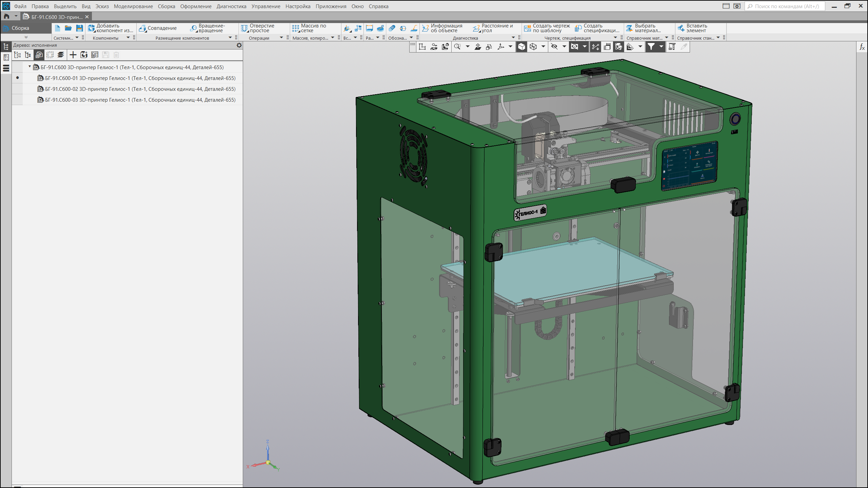Click the Создать чертеж по шаблону button
868x488 pixels.
tap(547, 28)
